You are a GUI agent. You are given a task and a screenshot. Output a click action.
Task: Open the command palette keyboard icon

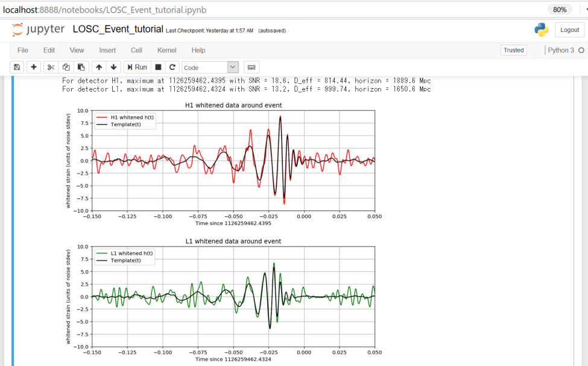point(252,68)
